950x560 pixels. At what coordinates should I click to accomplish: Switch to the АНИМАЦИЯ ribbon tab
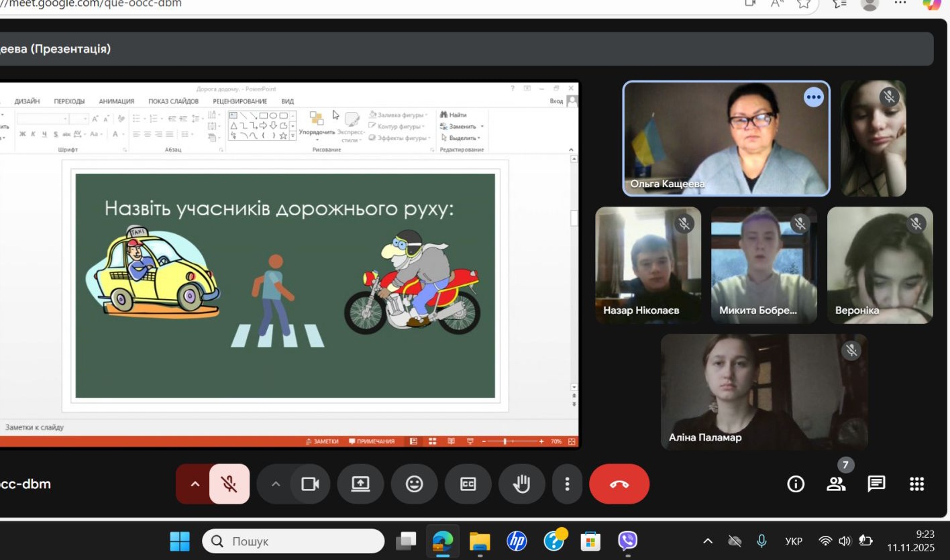pos(116,101)
